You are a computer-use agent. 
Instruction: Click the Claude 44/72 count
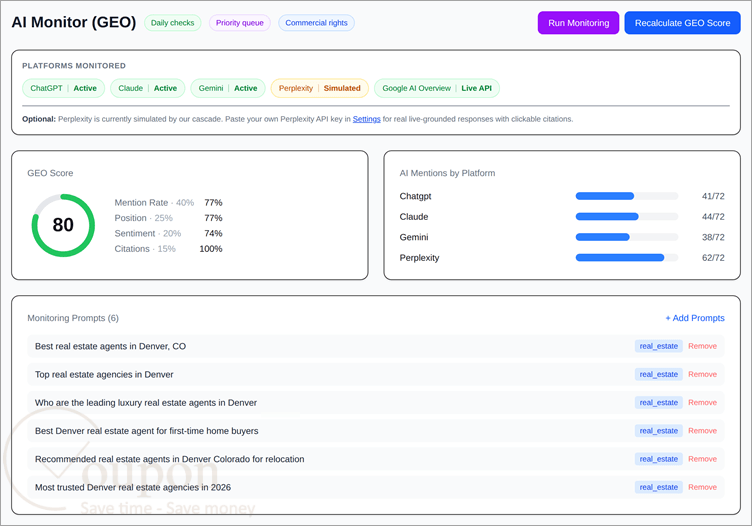tap(713, 217)
